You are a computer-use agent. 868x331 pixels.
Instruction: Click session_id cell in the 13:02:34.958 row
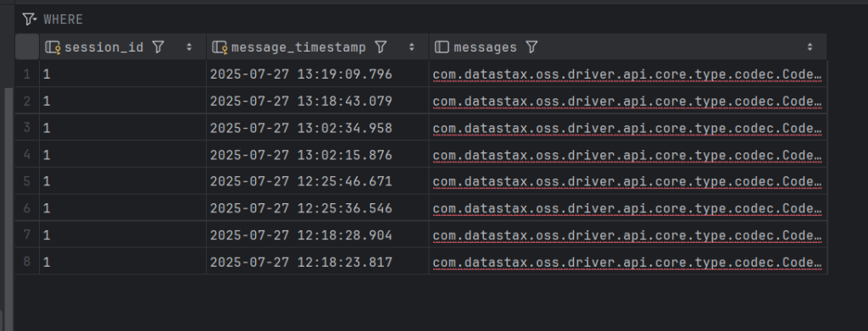click(x=123, y=128)
